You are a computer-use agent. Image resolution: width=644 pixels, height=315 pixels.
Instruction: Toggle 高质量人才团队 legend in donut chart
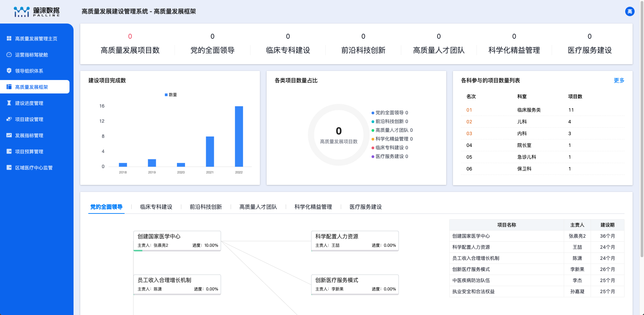click(392, 130)
